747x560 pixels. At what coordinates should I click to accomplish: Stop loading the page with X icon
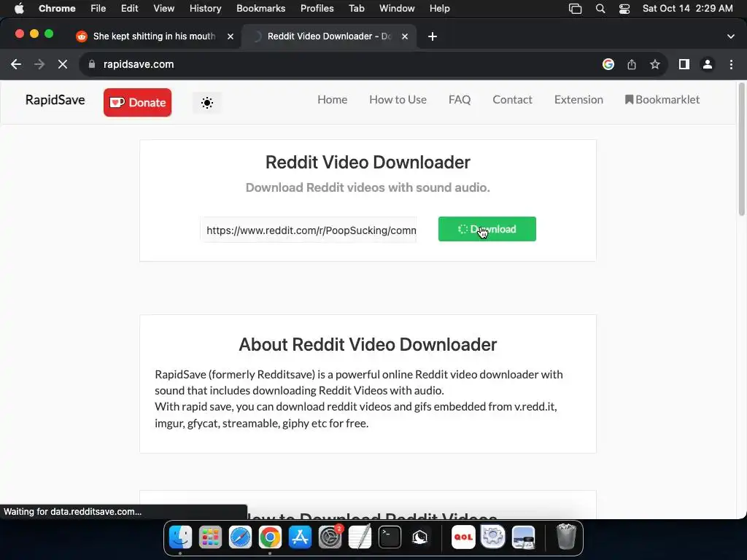(63, 64)
